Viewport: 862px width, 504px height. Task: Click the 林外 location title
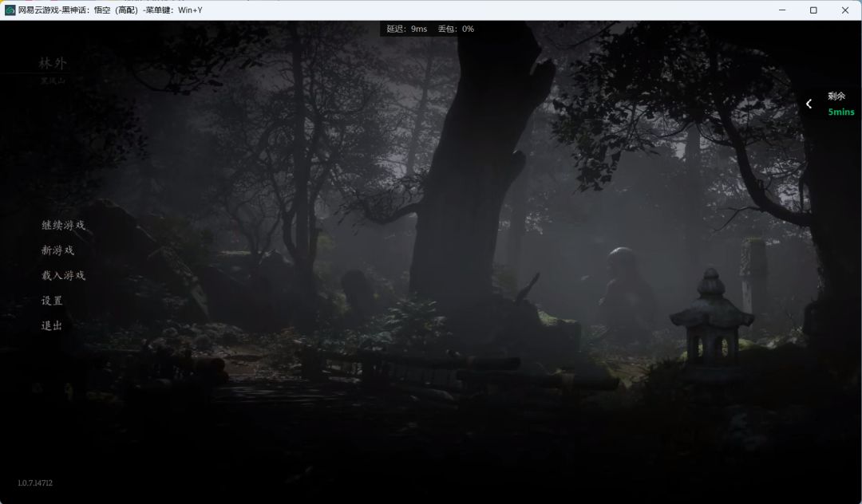[x=53, y=64]
